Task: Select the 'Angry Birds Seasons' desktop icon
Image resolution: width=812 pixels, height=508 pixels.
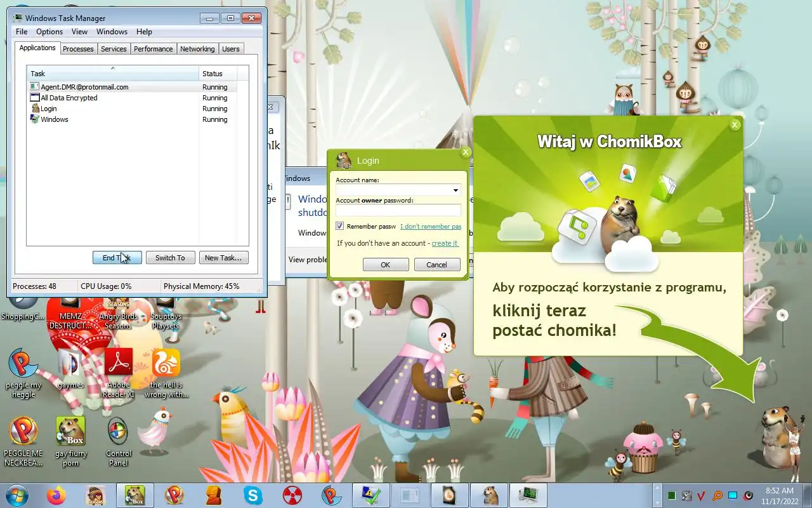Action: pyautogui.click(x=119, y=314)
